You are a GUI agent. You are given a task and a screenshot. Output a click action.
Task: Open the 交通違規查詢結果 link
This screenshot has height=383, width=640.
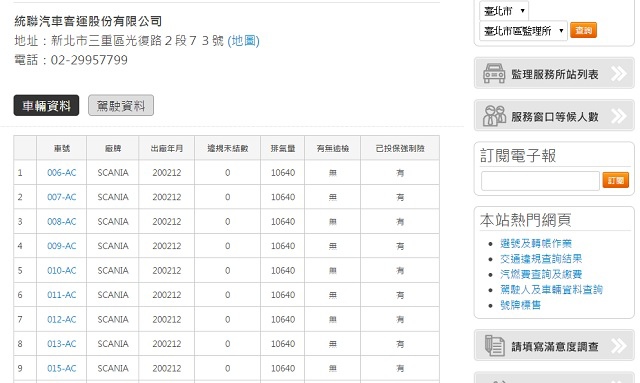541,259
